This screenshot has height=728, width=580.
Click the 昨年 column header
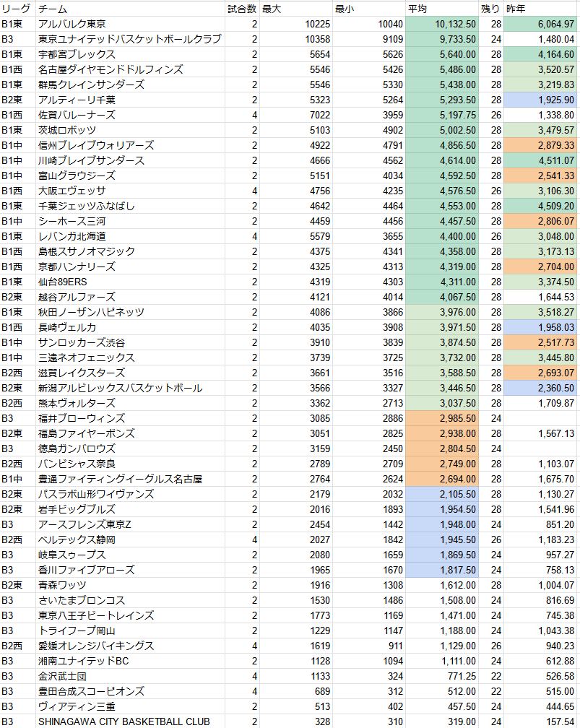[540, 9]
